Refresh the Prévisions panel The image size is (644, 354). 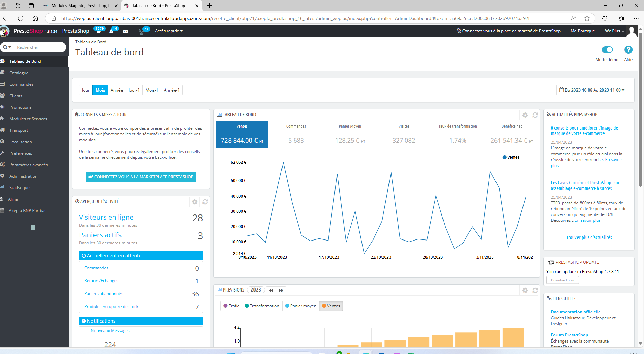point(535,290)
